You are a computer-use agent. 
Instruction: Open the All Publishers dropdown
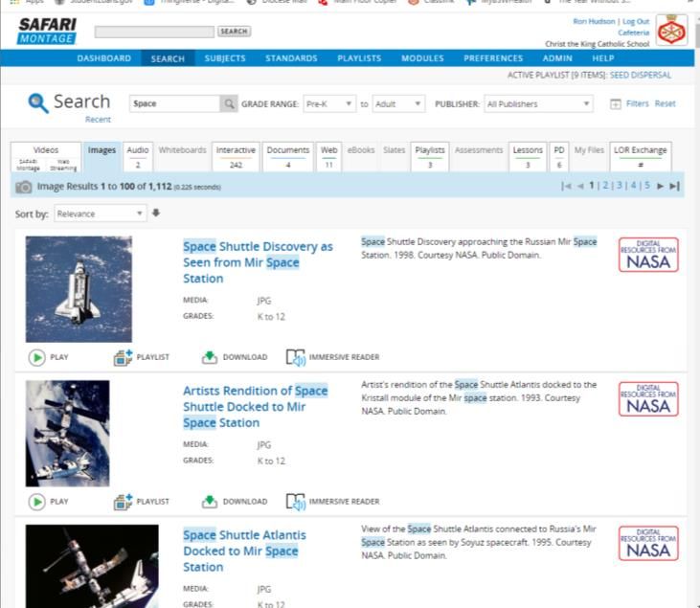538,104
